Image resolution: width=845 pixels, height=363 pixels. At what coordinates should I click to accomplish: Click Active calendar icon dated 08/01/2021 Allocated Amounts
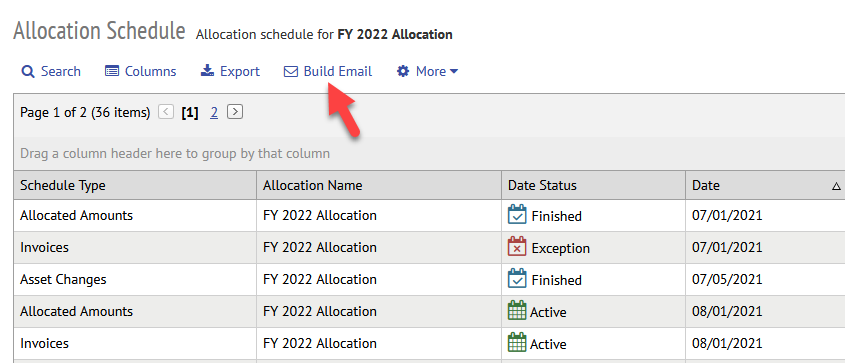(x=517, y=311)
